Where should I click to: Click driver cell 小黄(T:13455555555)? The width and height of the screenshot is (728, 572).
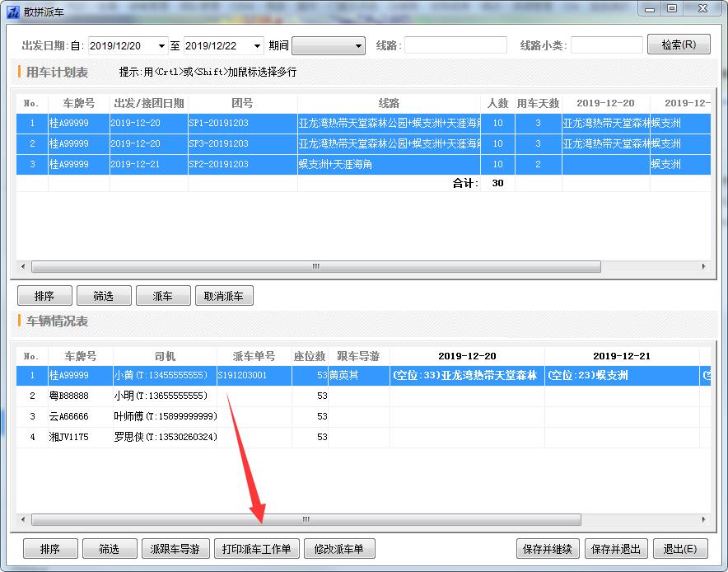(x=165, y=376)
